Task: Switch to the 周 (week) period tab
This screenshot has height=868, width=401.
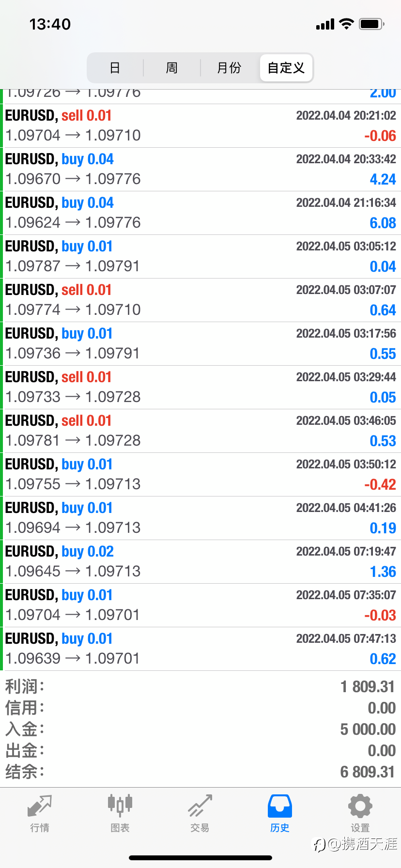Action: tap(172, 68)
